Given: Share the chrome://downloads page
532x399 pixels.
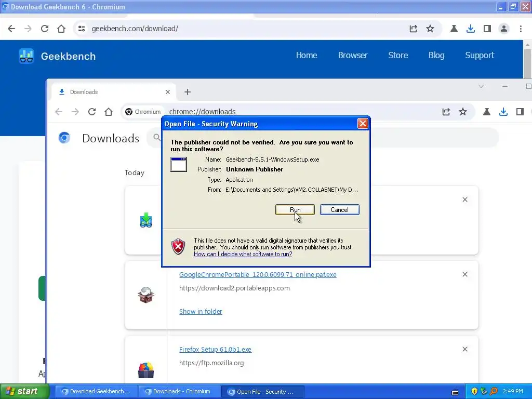Looking at the screenshot, I should (446, 112).
